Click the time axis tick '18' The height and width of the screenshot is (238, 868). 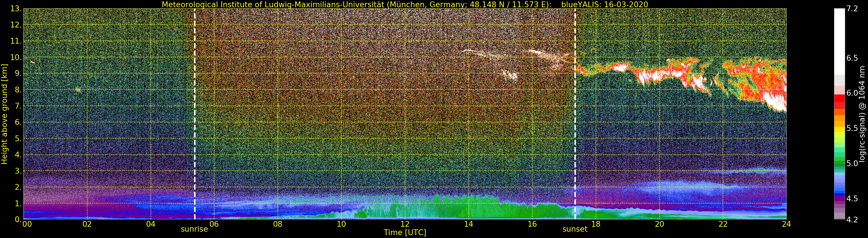[x=596, y=224]
